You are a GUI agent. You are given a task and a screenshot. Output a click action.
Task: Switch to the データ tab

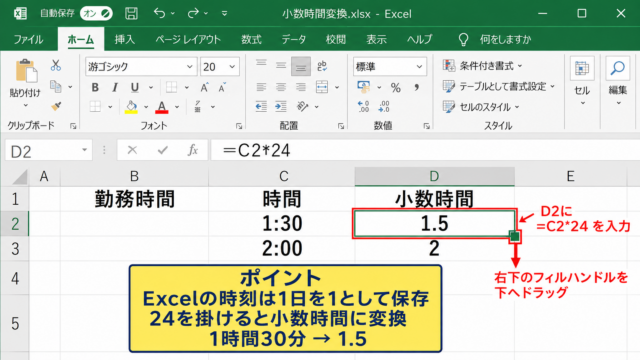[x=293, y=40]
